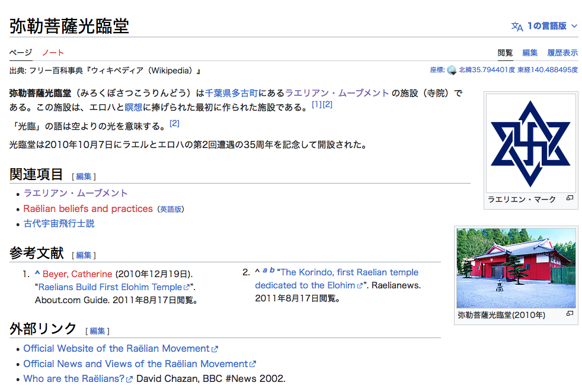
Task: Click the globe coordinates icon
Action: (x=452, y=70)
